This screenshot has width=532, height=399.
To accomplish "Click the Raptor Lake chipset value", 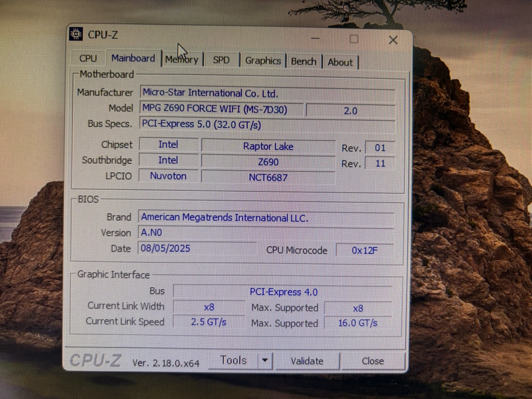I will tap(268, 146).
